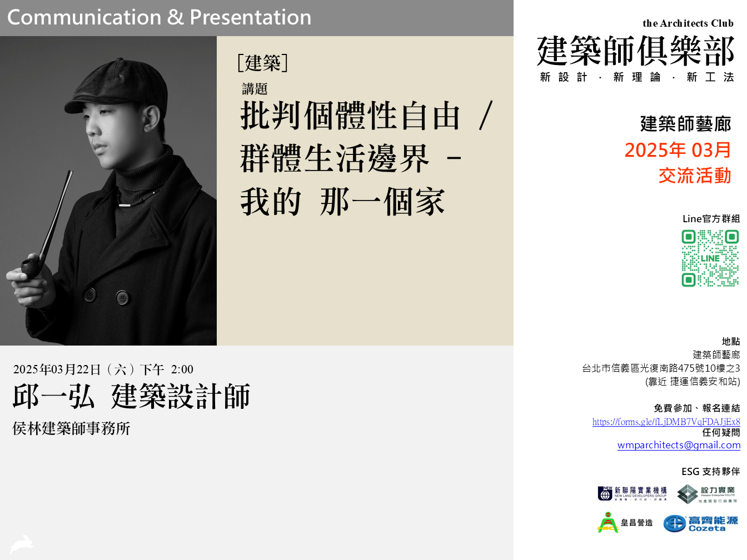747x560 pixels.
Task: Click the lecture title 批判個體性自由
Action: tap(350, 116)
